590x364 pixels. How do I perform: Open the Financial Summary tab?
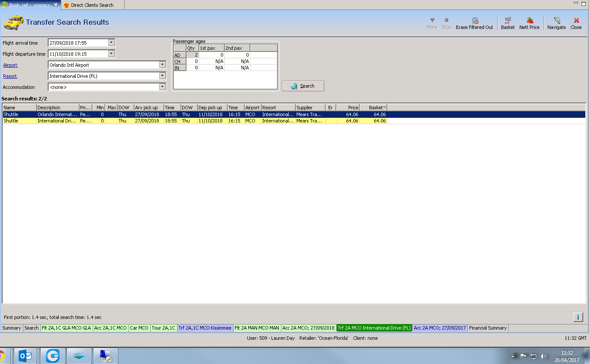[488, 328]
